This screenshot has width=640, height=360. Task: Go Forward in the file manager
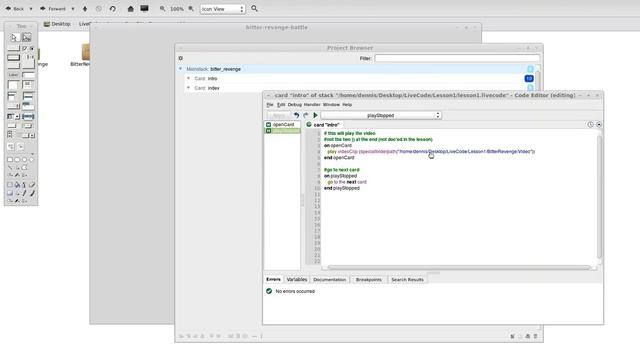[x=53, y=9]
